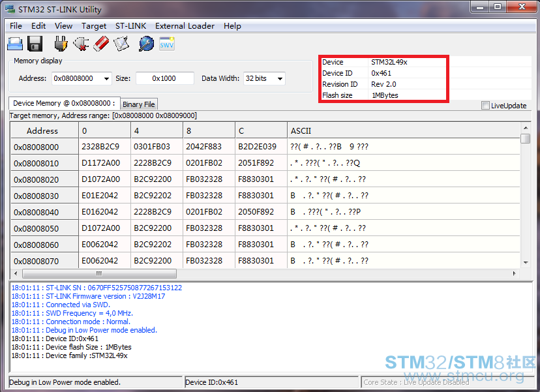Click the Device flash Size : 1MBytes log line
This screenshot has width=540, height=392.
[x=71, y=347]
